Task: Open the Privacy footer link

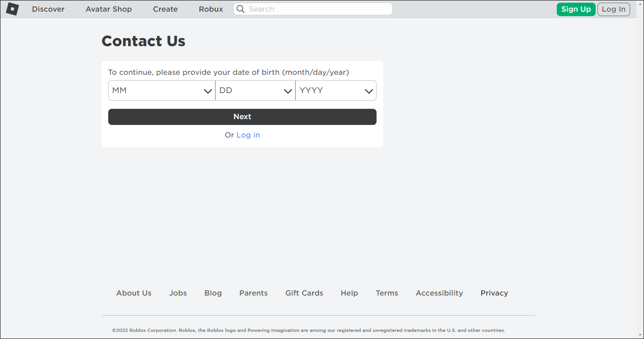Action: pyautogui.click(x=494, y=293)
